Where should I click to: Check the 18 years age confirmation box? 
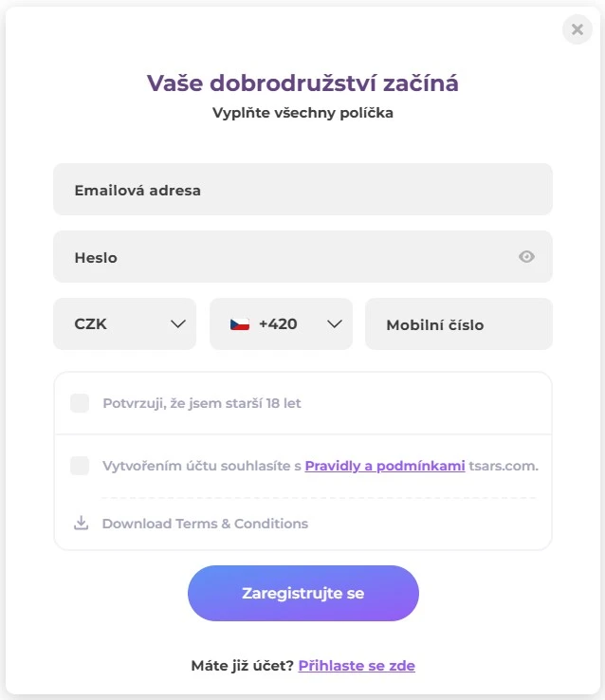pos(80,403)
